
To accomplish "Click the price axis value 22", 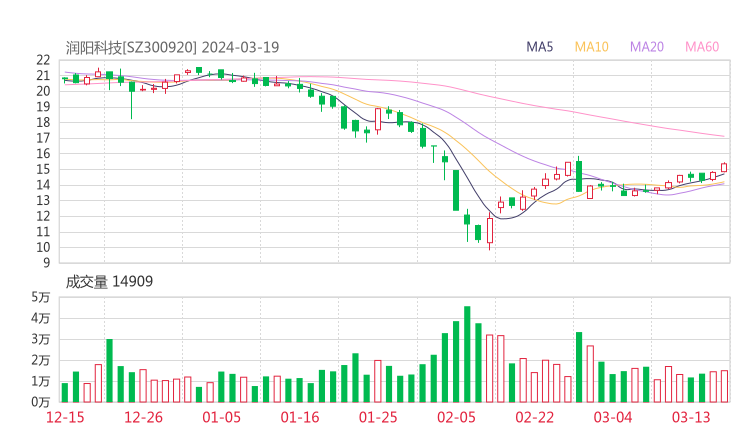I will [43, 60].
